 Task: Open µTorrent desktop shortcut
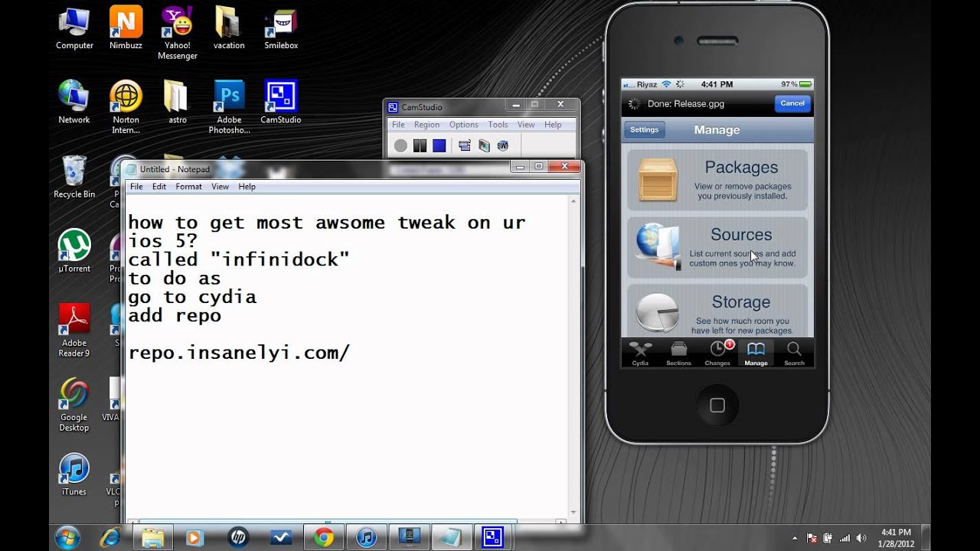[74, 251]
